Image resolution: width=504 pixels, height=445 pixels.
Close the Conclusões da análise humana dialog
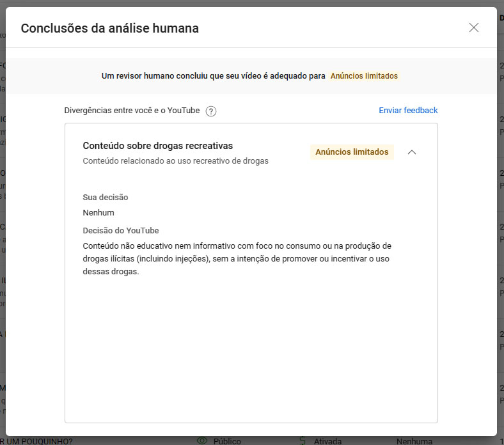[x=473, y=27]
